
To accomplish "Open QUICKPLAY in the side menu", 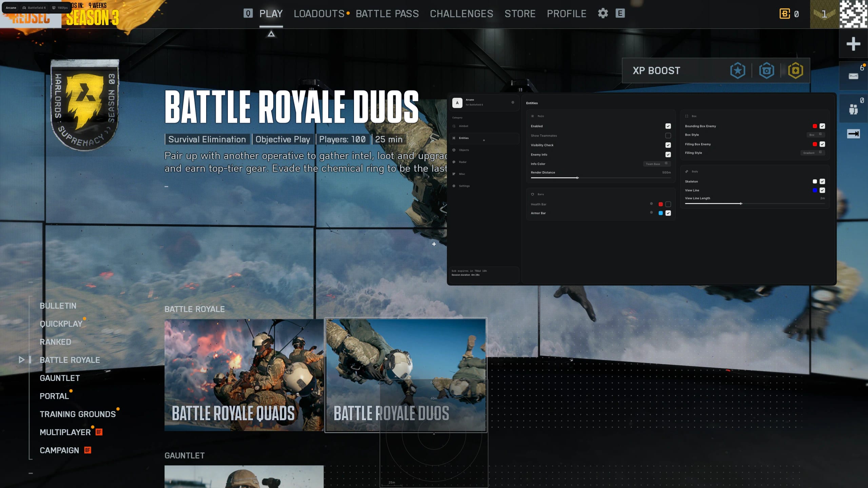I will click(61, 324).
